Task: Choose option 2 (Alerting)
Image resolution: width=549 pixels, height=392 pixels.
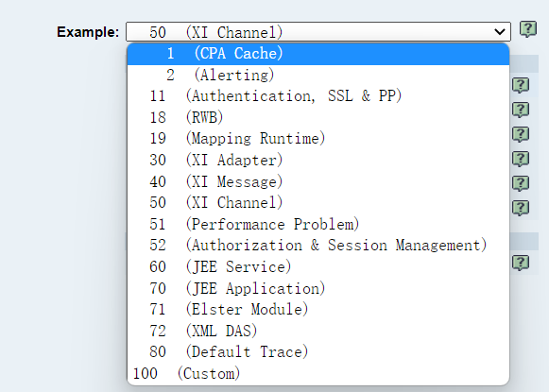Action: (x=318, y=76)
